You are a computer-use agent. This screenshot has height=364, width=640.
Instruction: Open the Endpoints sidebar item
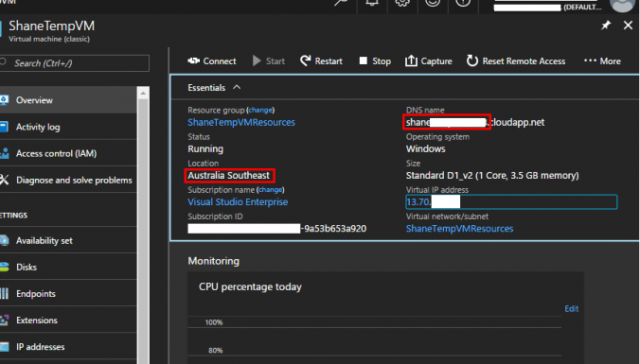[x=68, y=293]
